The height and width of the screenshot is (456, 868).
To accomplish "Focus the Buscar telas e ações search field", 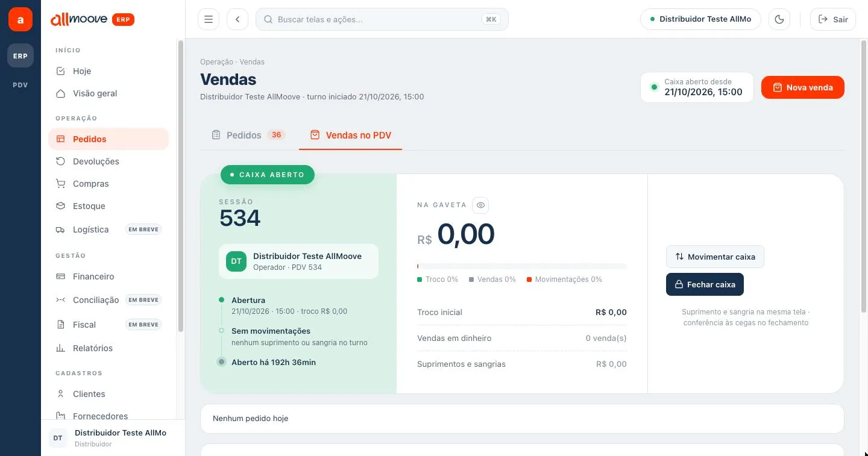I will (x=382, y=19).
